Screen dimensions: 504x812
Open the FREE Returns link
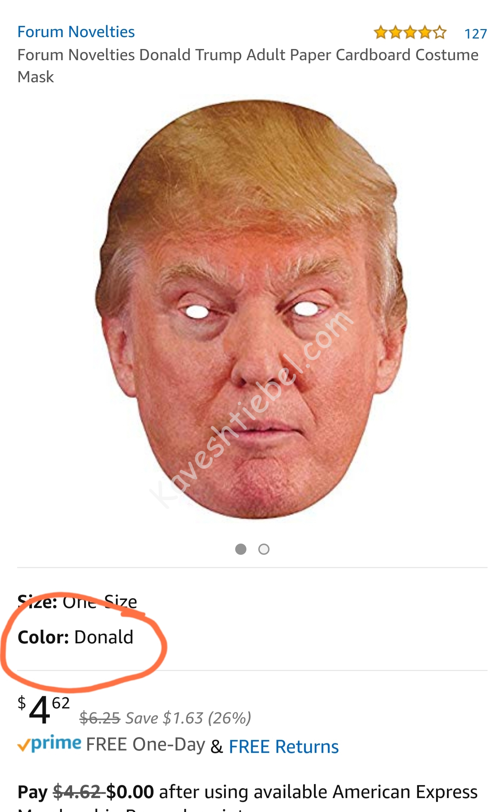284,747
